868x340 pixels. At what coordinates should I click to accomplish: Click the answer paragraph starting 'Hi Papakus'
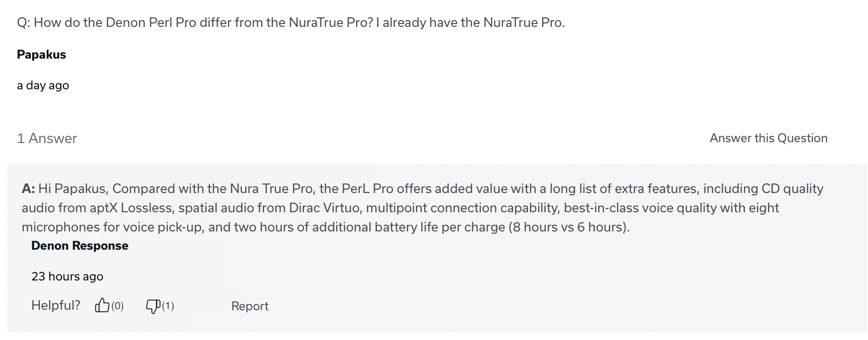(x=423, y=207)
